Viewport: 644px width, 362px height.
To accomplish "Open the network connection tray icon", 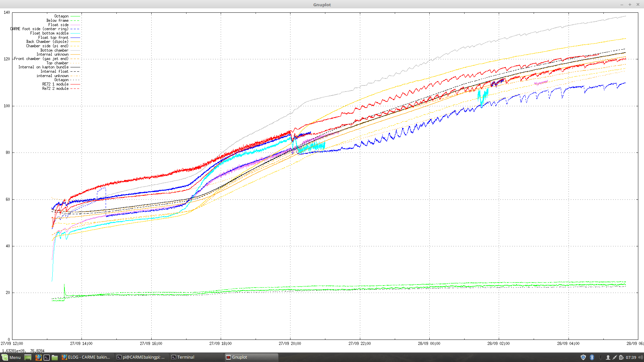I will point(614,357).
